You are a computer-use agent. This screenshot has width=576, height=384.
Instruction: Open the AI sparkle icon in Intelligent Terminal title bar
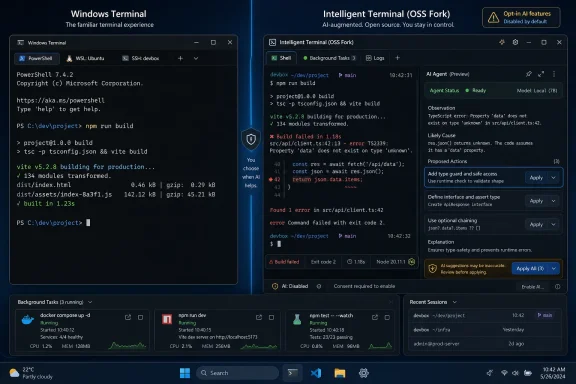click(501, 42)
